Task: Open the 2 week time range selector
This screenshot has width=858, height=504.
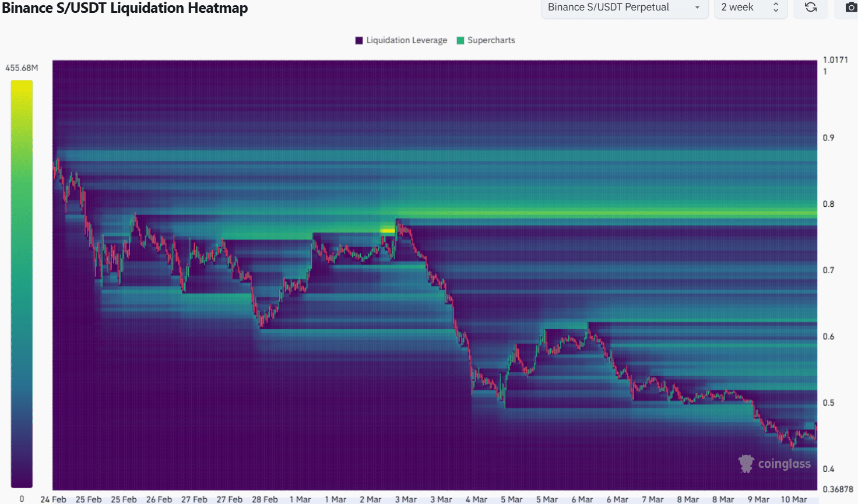Action: [751, 8]
